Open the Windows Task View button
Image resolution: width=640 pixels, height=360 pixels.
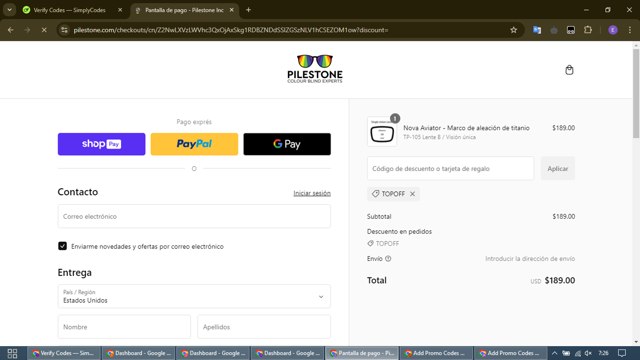[x=12, y=353]
